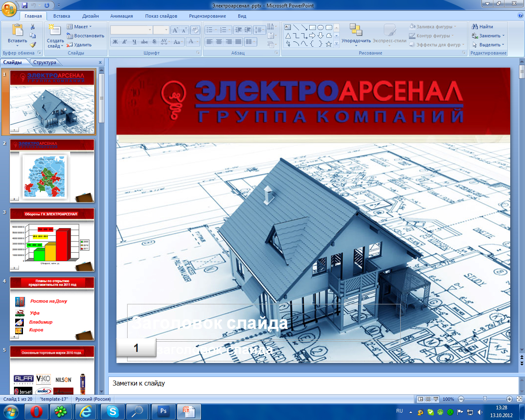This screenshot has width=525, height=420.
Task: Justify the paragraph text
Action: (238, 41)
